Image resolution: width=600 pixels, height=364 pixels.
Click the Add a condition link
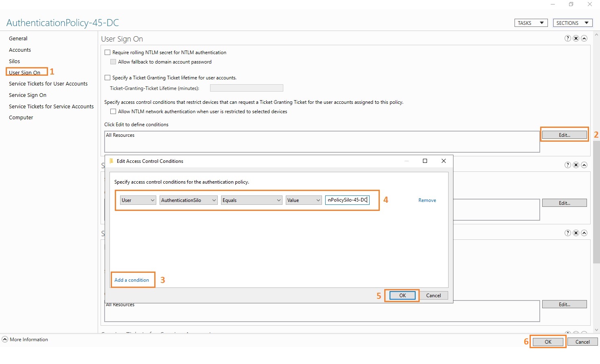click(132, 280)
